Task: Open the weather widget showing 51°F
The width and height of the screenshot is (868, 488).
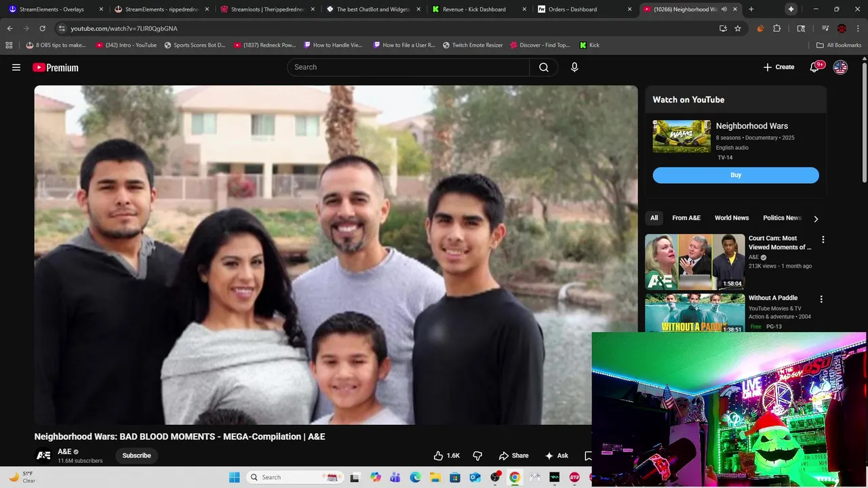Action: click(x=22, y=477)
